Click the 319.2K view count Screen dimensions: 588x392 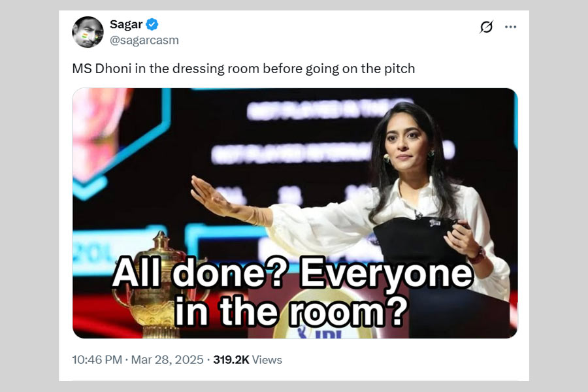click(231, 360)
